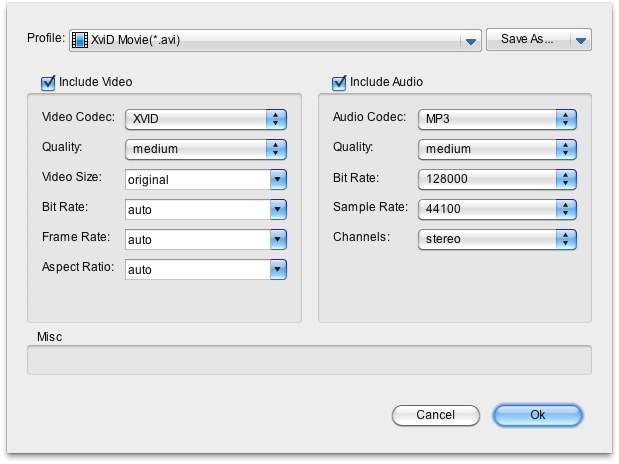
Task: Open the Aspect Ratio dropdown arrow
Action: point(278,269)
